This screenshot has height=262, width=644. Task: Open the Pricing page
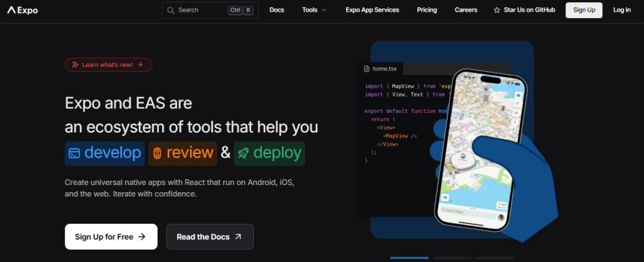[427, 10]
